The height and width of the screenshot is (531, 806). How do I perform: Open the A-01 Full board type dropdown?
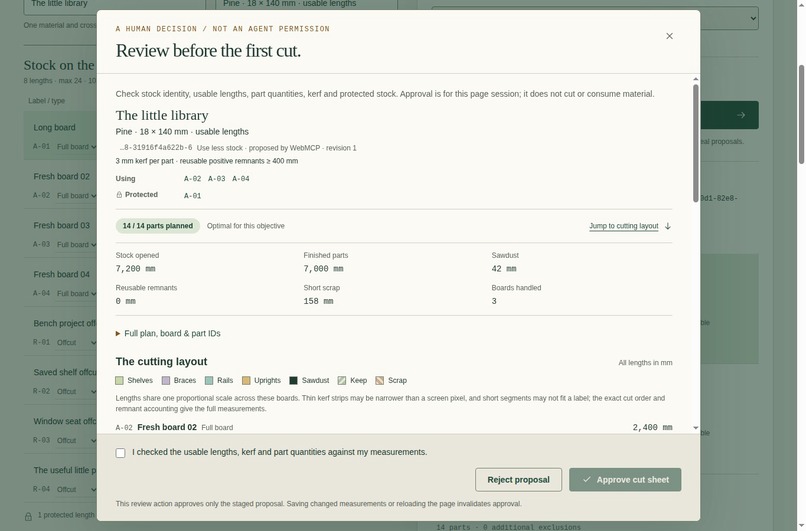76,147
